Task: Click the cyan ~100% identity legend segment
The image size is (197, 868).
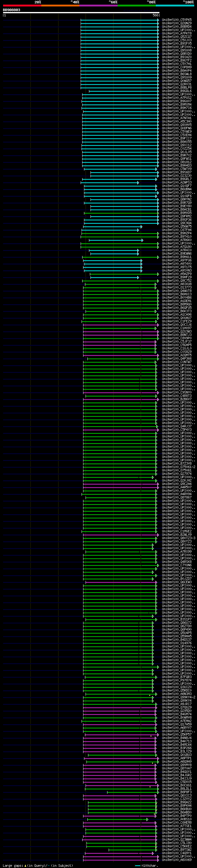Action: (175, 6)
